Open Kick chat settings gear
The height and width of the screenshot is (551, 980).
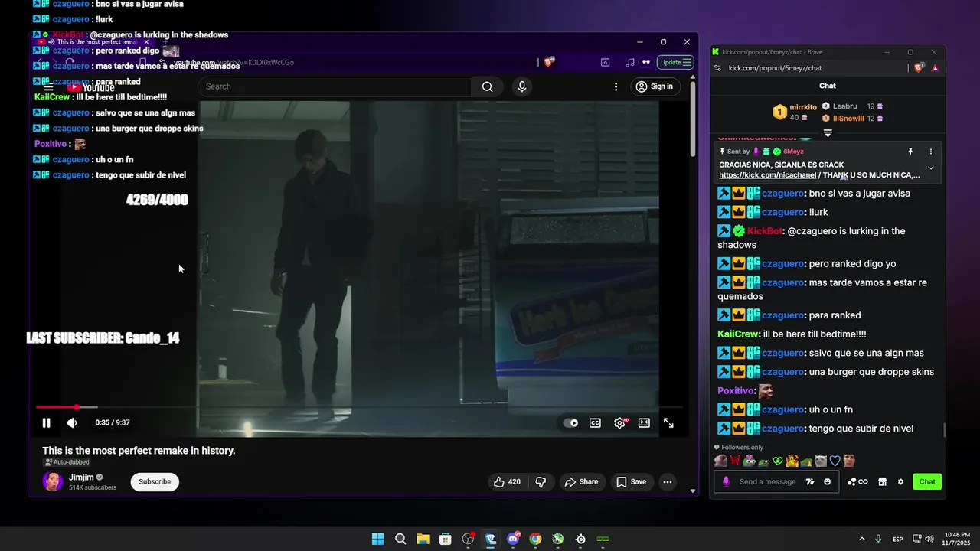900,481
